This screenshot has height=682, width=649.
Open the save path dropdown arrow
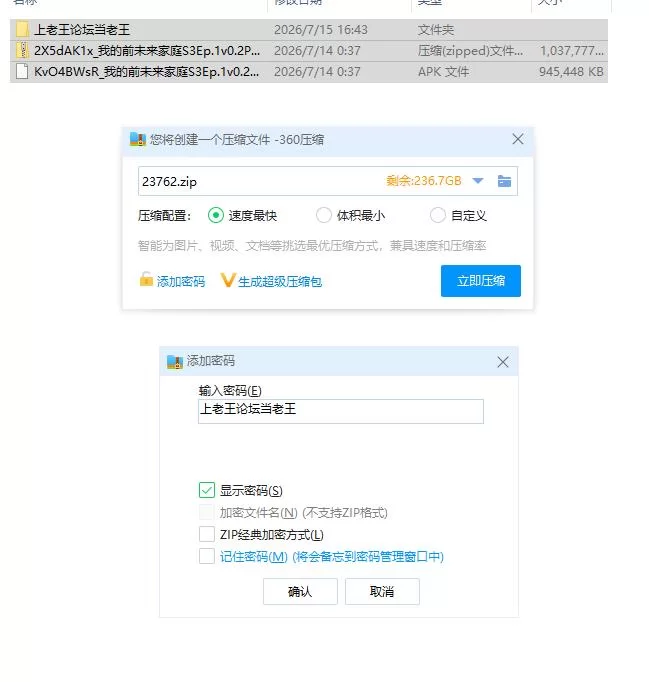pos(478,181)
